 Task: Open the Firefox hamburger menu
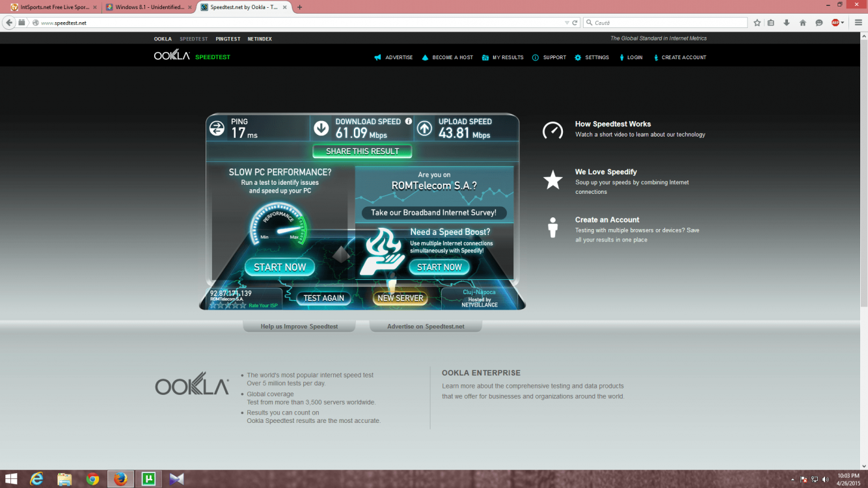click(x=858, y=23)
